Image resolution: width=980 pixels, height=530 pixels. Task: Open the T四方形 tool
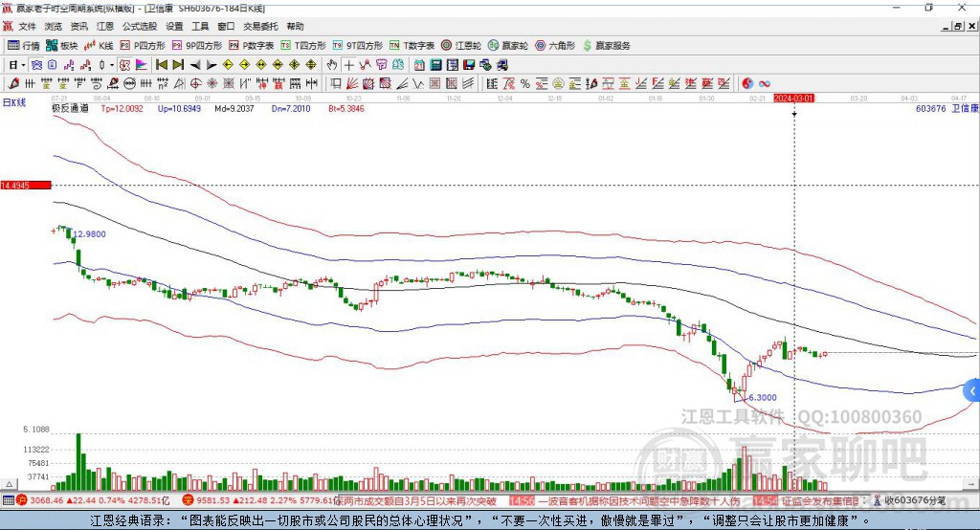(303, 46)
